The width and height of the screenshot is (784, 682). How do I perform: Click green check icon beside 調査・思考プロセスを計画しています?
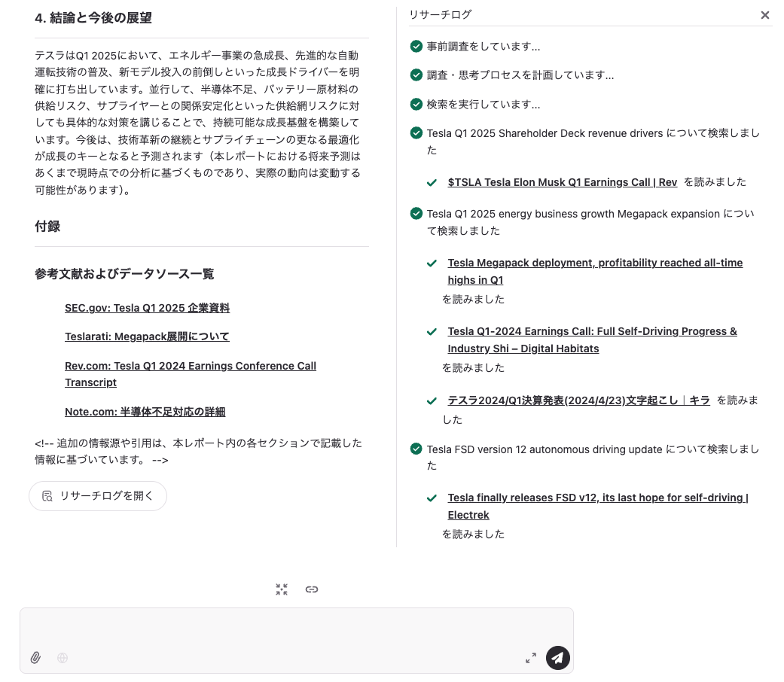click(x=416, y=75)
